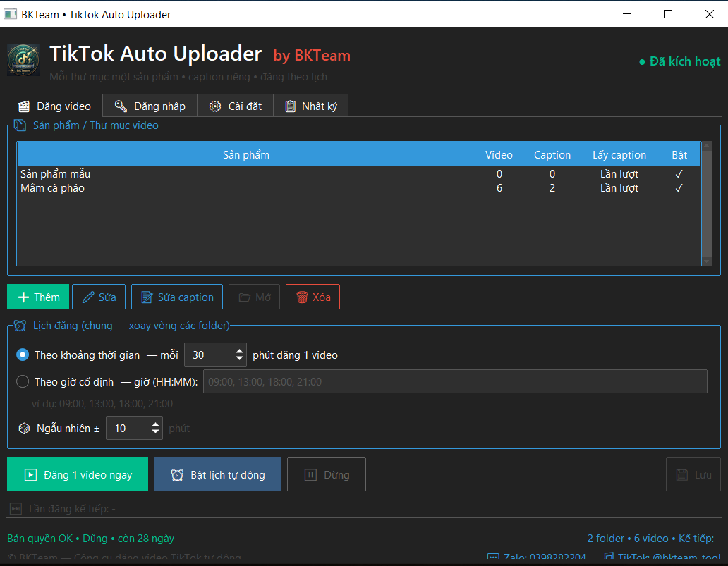
Task: Close the BKTeam window
Action: (710, 14)
